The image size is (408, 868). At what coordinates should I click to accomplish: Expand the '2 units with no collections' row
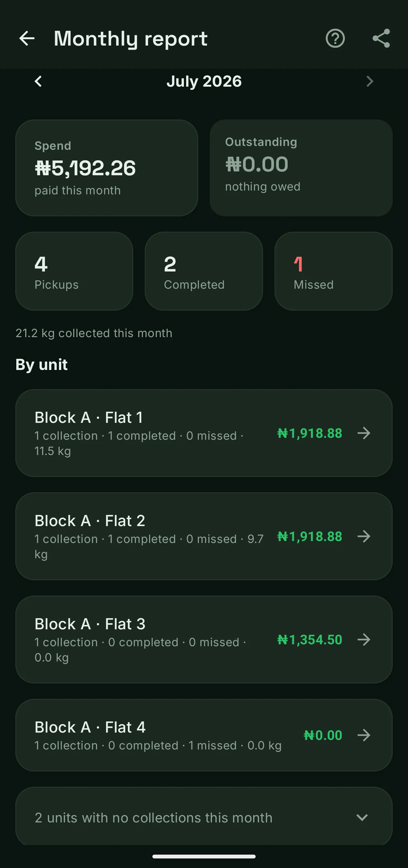204,816
